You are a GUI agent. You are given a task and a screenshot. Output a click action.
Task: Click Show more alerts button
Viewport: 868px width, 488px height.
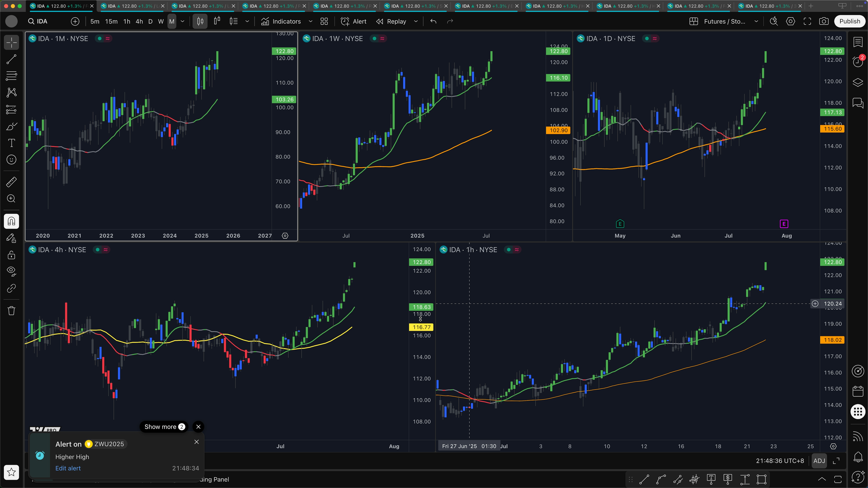click(164, 427)
